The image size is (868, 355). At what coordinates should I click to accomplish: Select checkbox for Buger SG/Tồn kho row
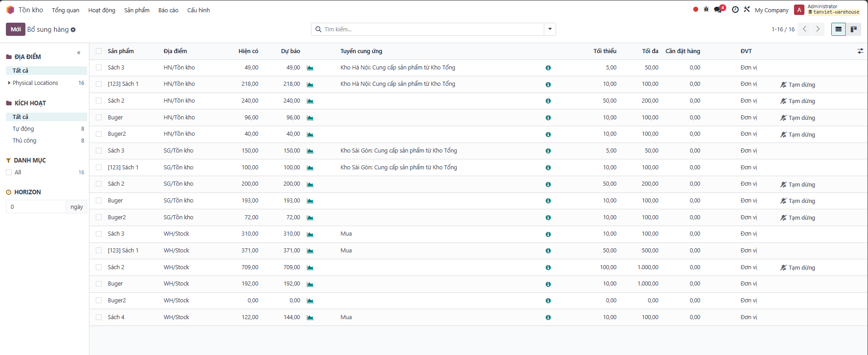(x=99, y=201)
